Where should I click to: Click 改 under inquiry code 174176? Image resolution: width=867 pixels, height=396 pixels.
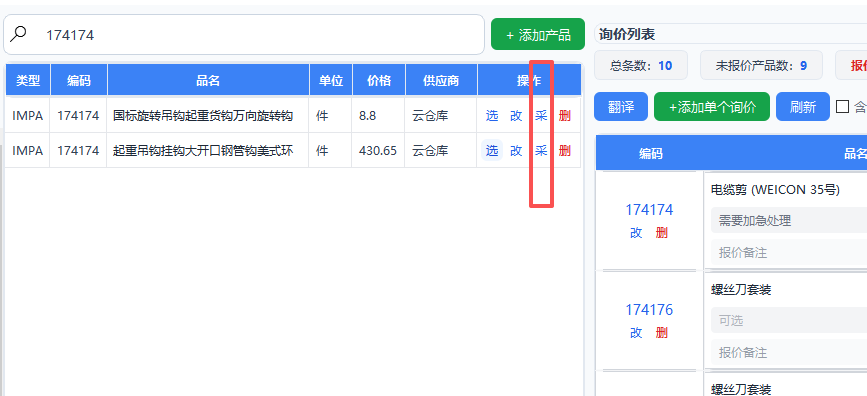click(x=636, y=332)
